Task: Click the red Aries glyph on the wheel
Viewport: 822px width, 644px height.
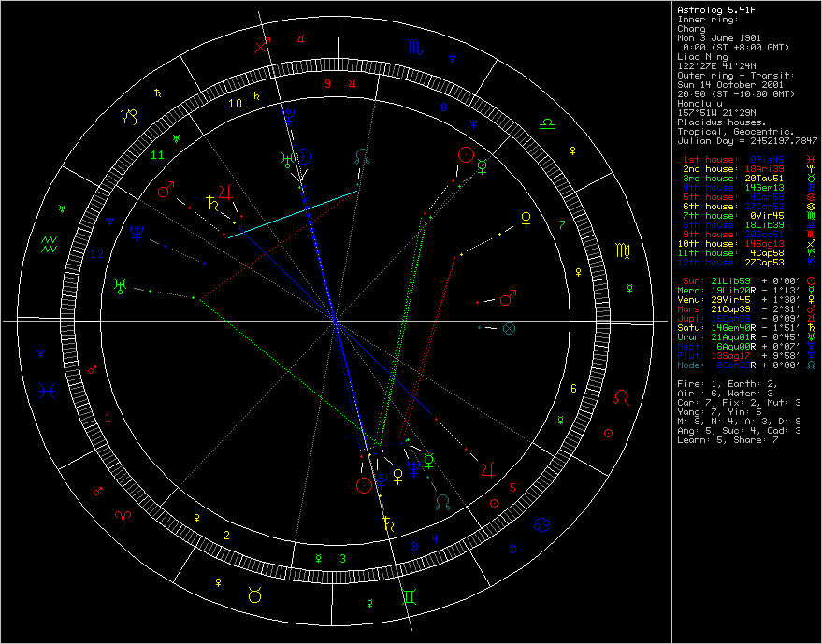Action: (x=123, y=517)
